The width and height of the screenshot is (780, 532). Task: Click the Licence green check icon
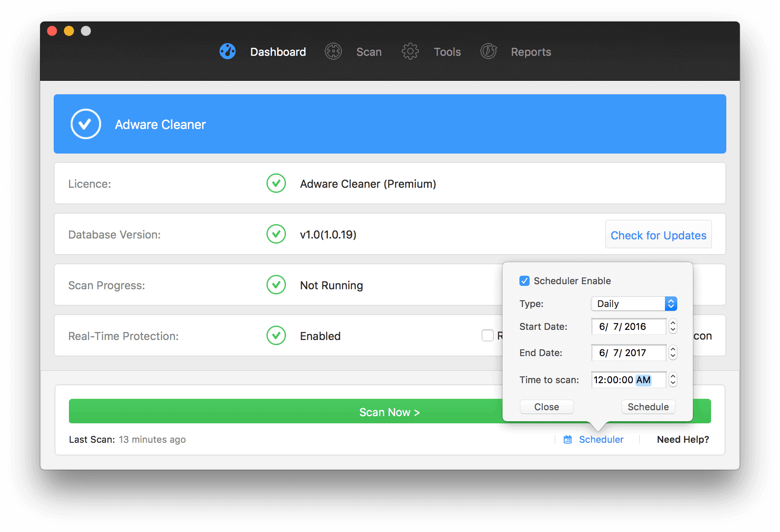tap(276, 184)
